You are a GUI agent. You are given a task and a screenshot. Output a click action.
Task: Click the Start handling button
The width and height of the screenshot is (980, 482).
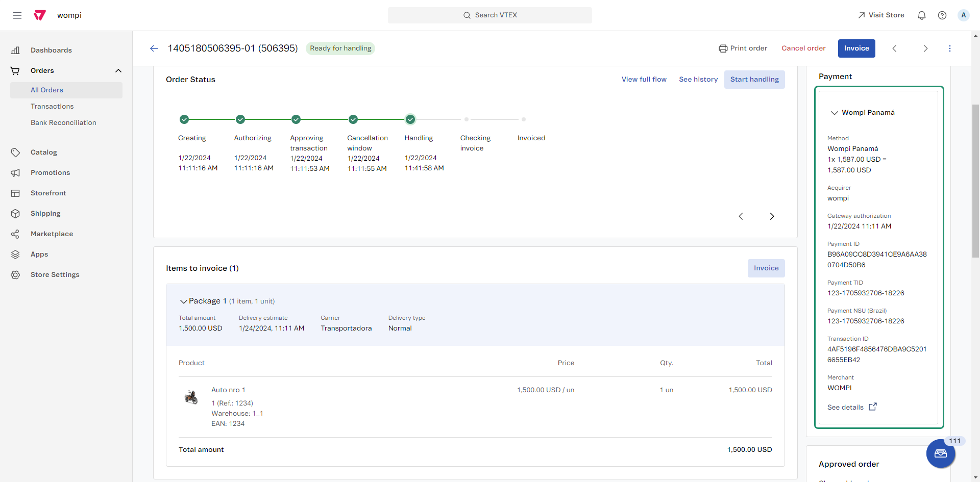(754, 80)
